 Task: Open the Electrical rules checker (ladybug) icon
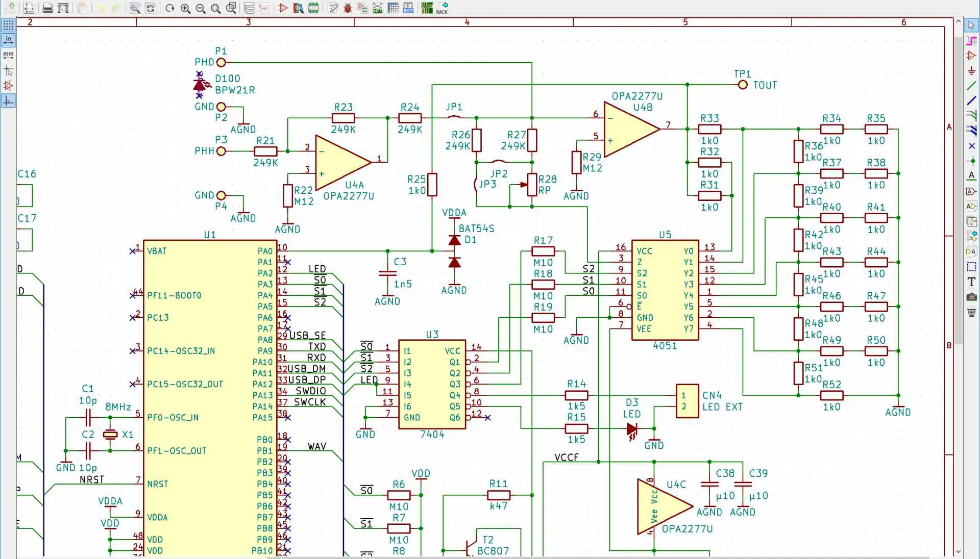point(348,8)
